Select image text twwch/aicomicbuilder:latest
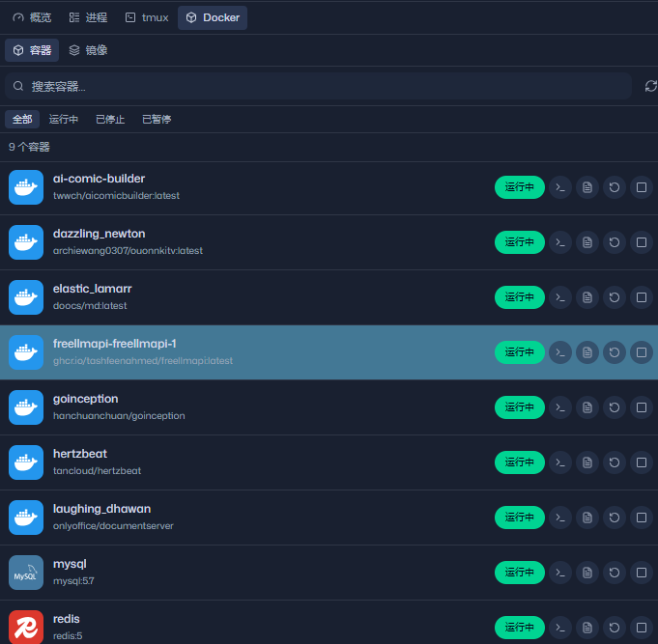The width and height of the screenshot is (658, 644). [116, 195]
